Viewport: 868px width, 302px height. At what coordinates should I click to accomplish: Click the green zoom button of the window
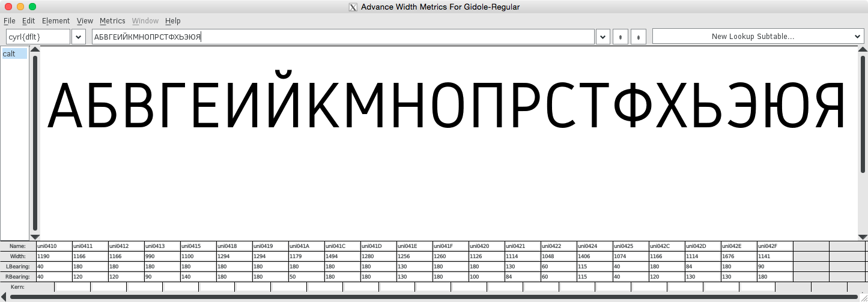(32, 7)
